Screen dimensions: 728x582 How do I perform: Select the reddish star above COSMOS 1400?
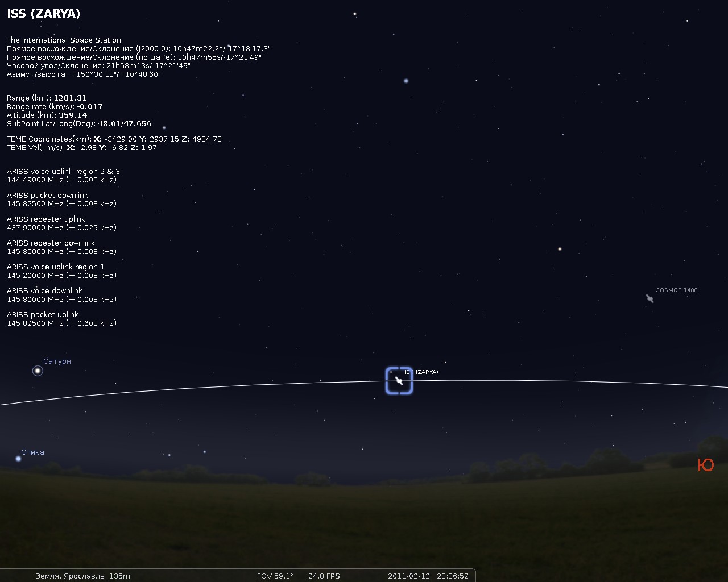[x=560, y=249]
